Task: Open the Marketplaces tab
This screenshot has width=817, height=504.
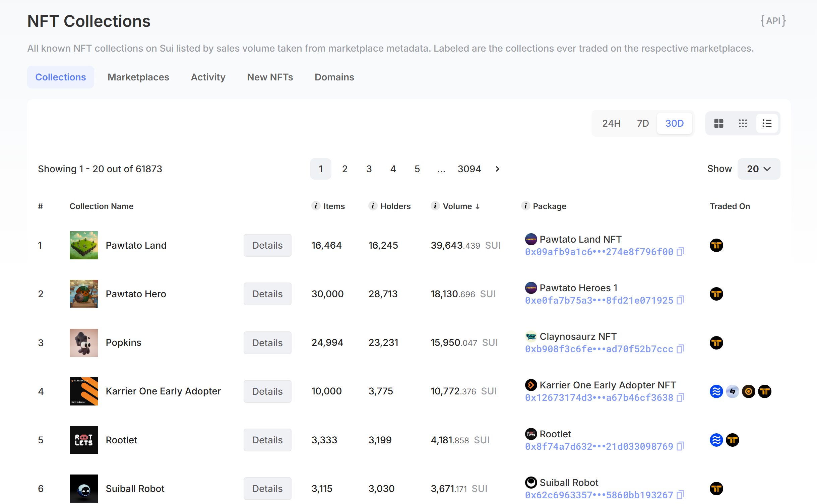Action: tap(138, 77)
